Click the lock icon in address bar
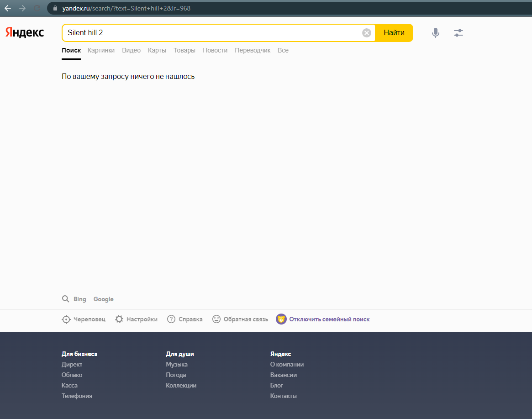This screenshot has width=532, height=419. [x=55, y=8]
